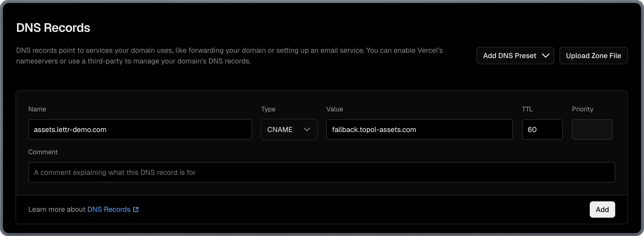Click the DNS Records heading
This screenshot has width=644, height=236.
(53, 27)
